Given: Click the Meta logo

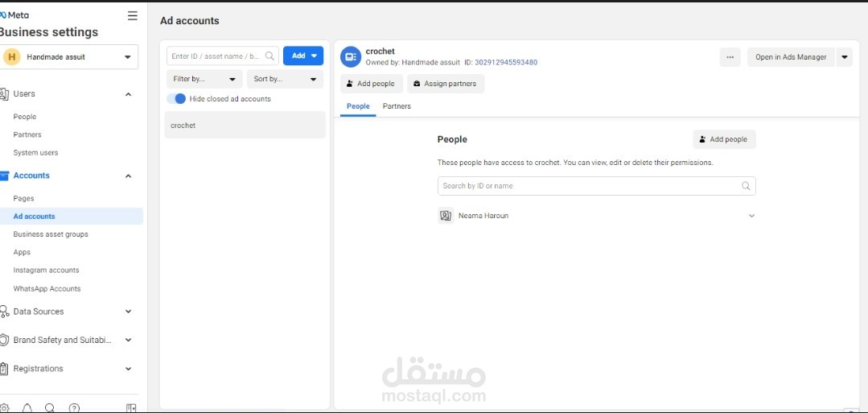Looking at the screenshot, I should (x=15, y=15).
